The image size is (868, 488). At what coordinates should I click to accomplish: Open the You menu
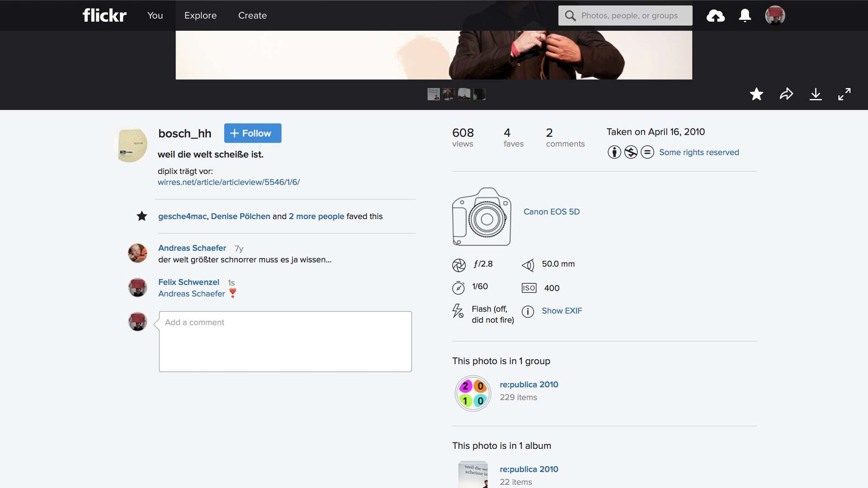[155, 15]
